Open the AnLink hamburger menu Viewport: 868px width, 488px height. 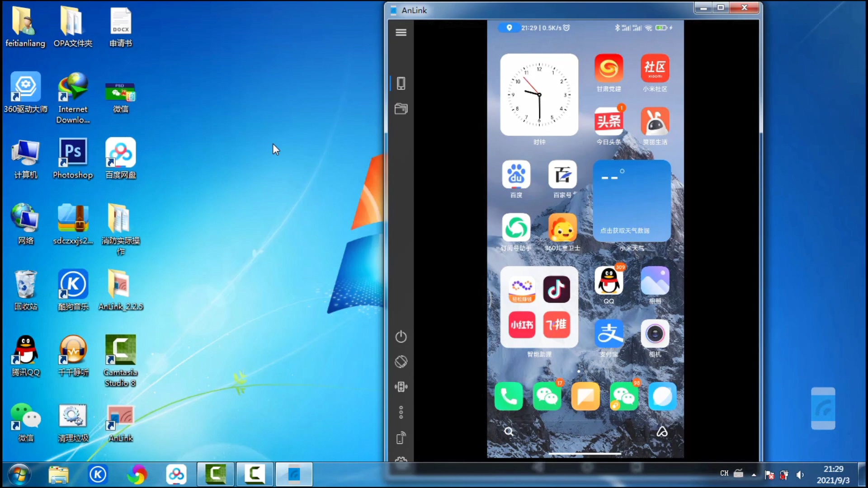pyautogui.click(x=401, y=33)
